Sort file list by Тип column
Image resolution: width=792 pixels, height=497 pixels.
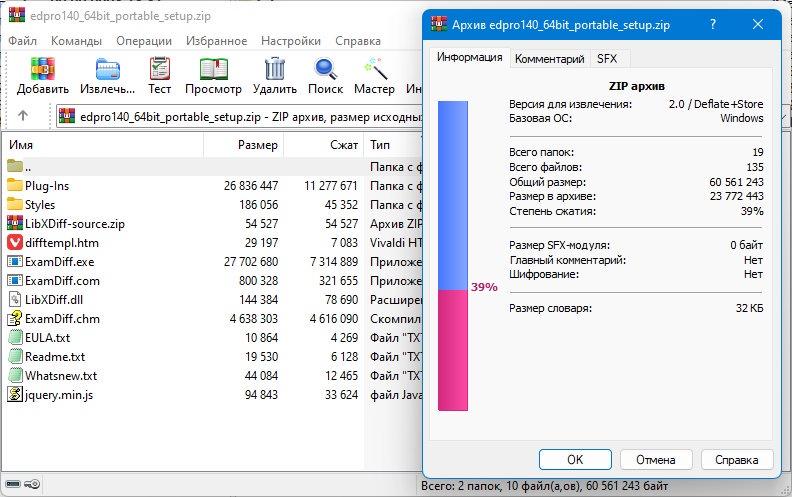pos(393,145)
